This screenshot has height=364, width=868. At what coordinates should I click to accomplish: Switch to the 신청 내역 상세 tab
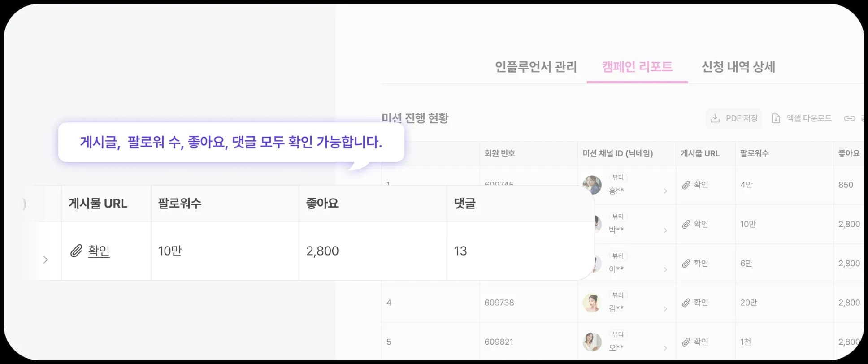(x=738, y=67)
